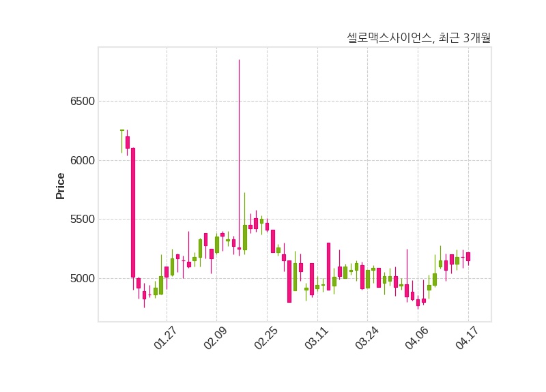Screen dimensions: 546x392
Task: Click the last pink candle above 04.17
Action: (468, 256)
